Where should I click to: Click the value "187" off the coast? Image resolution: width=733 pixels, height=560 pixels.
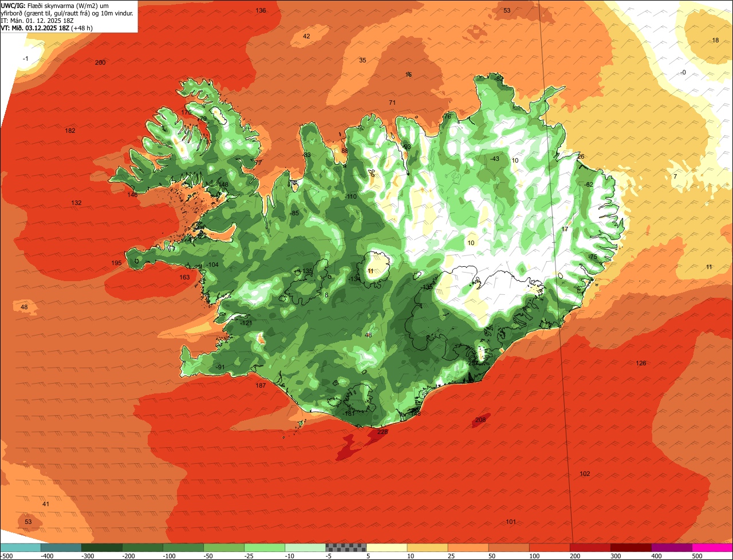coord(261,385)
